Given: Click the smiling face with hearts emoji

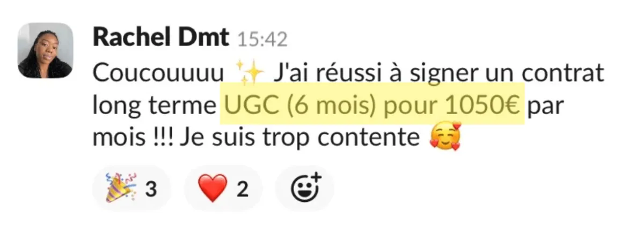Looking at the screenshot, I should [445, 139].
